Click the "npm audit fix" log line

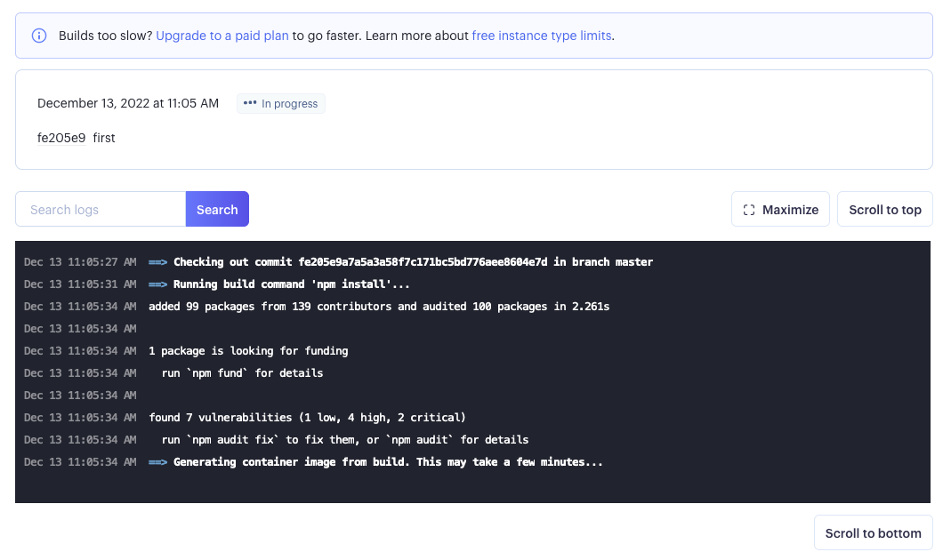(345, 440)
